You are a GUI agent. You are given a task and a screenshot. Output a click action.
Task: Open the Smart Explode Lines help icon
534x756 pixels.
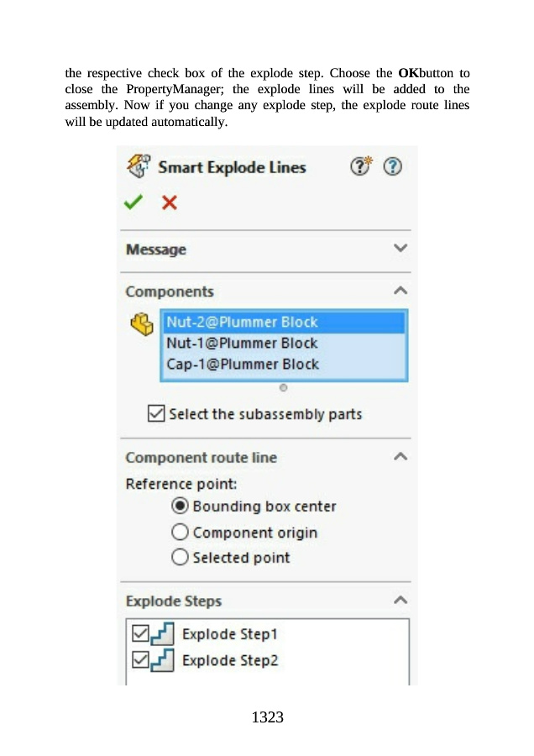point(392,167)
